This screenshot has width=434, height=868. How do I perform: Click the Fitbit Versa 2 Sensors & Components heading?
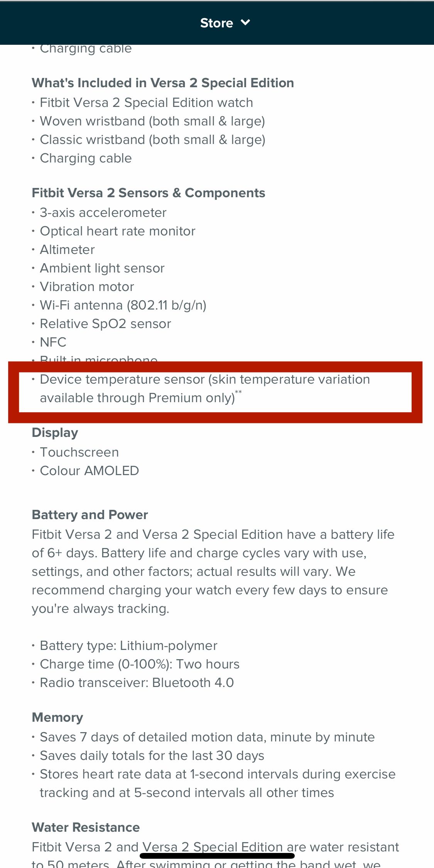tap(149, 193)
